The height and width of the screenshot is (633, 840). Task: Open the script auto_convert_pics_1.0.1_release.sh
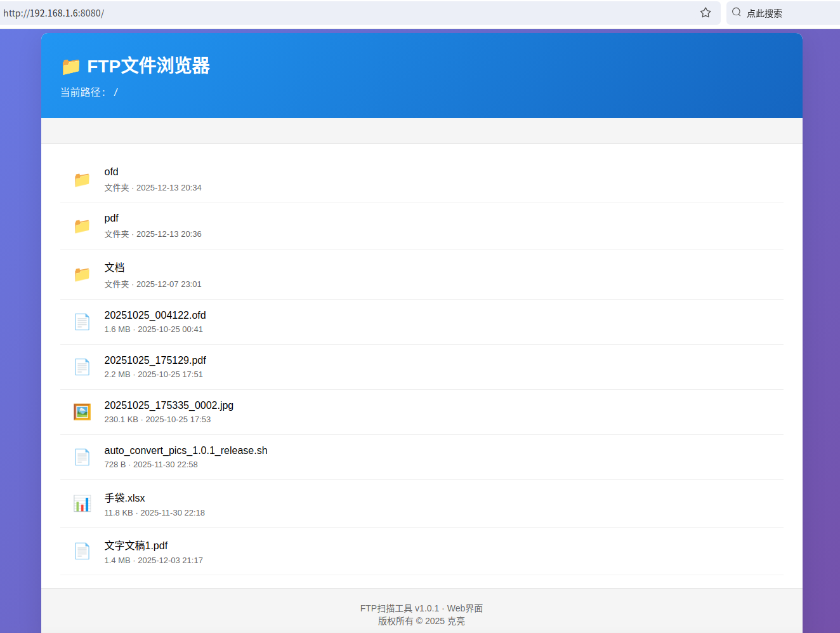(186, 450)
